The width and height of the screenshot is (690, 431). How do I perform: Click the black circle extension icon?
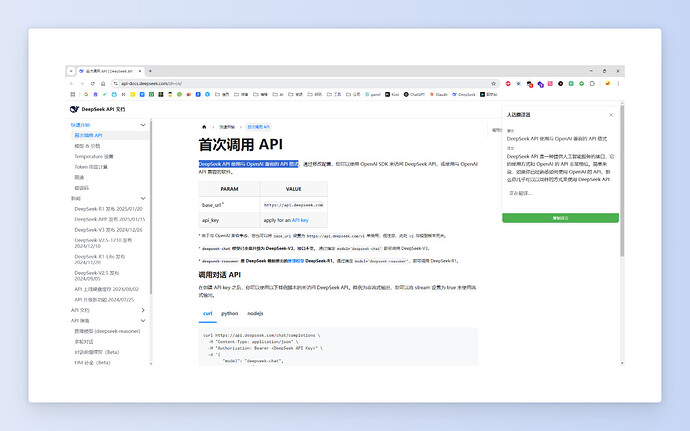pyautogui.click(x=560, y=83)
